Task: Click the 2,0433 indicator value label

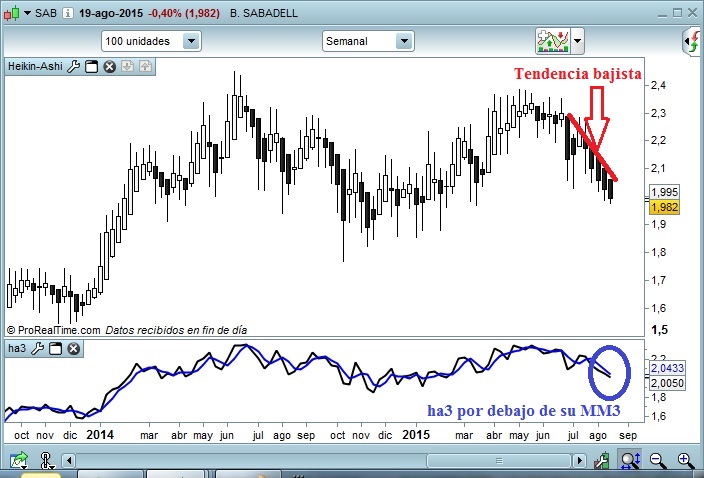Action: click(667, 368)
